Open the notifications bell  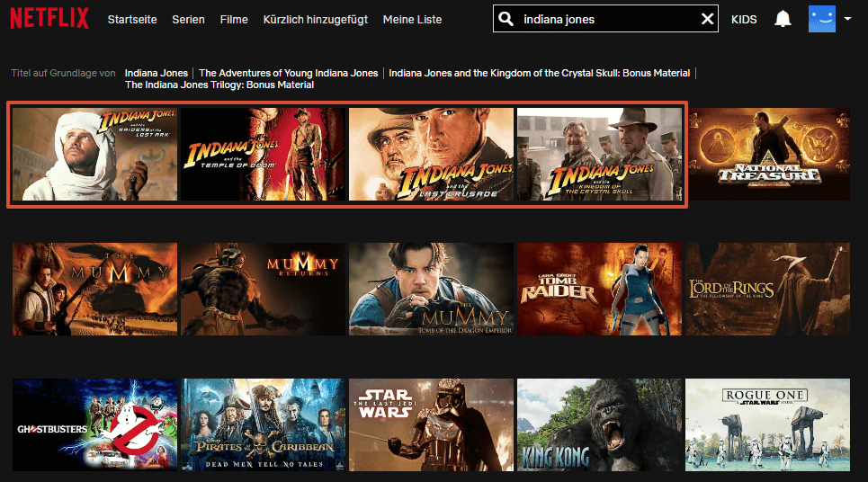click(783, 19)
